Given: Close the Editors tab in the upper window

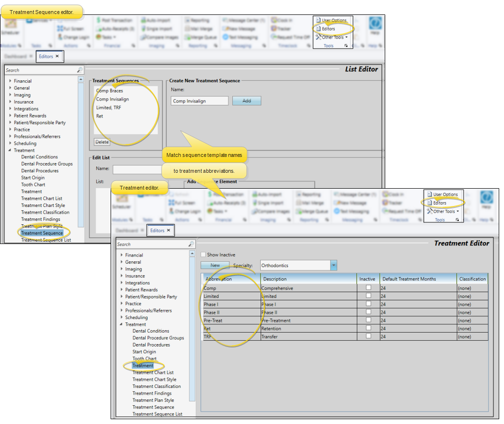Looking at the screenshot, I should pos(57,56).
